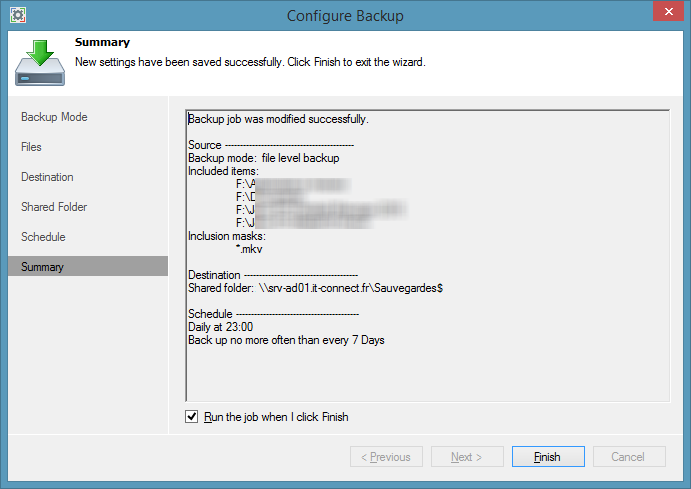Toggle 'Run the job when I click Finish'
Viewport: 691px width, 489px height.
192,417
